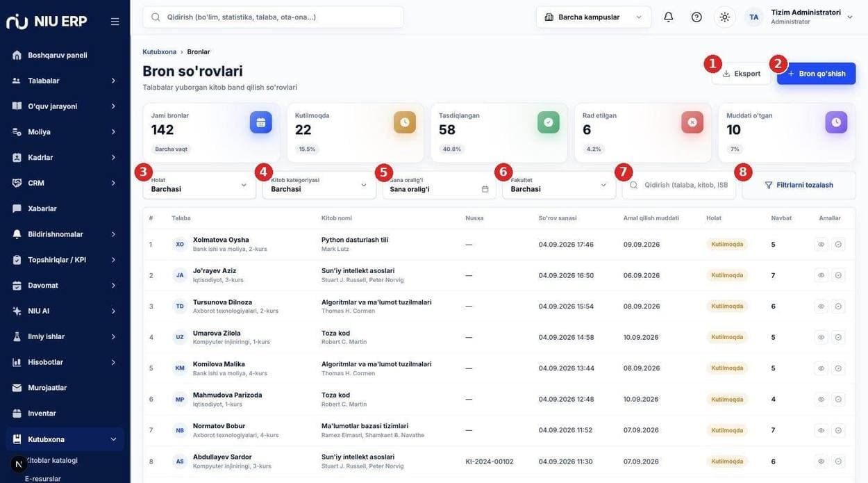The height and width of the screenshot is (483, 868).
Task: View Mahmudova Parizoda's reservation details
Action: (821, 400)
